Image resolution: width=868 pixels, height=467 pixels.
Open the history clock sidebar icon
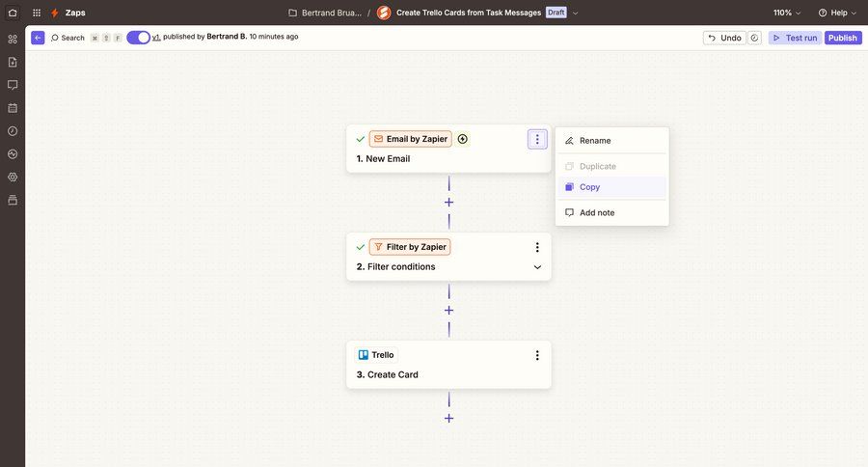coord(13,130)
